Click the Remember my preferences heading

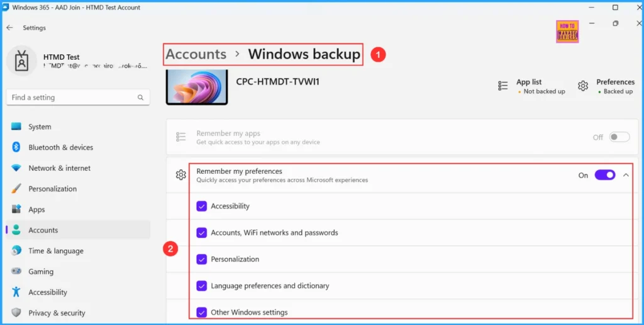click(239, 171)
